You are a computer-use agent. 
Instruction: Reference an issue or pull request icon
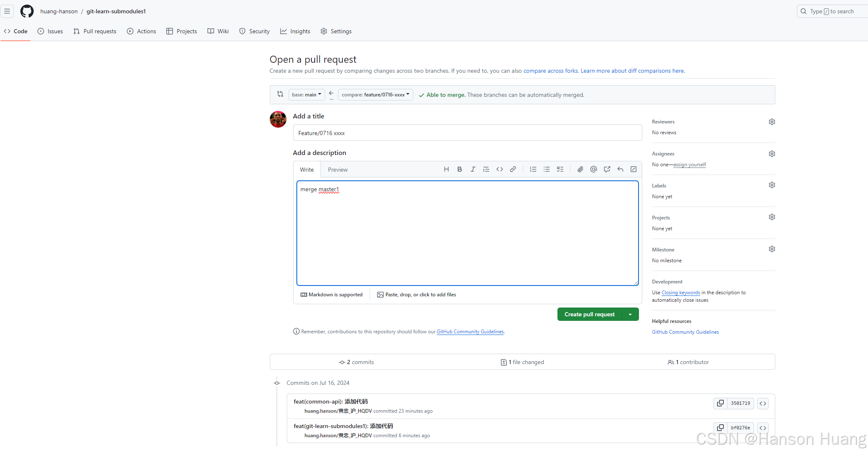click(607, 169)
